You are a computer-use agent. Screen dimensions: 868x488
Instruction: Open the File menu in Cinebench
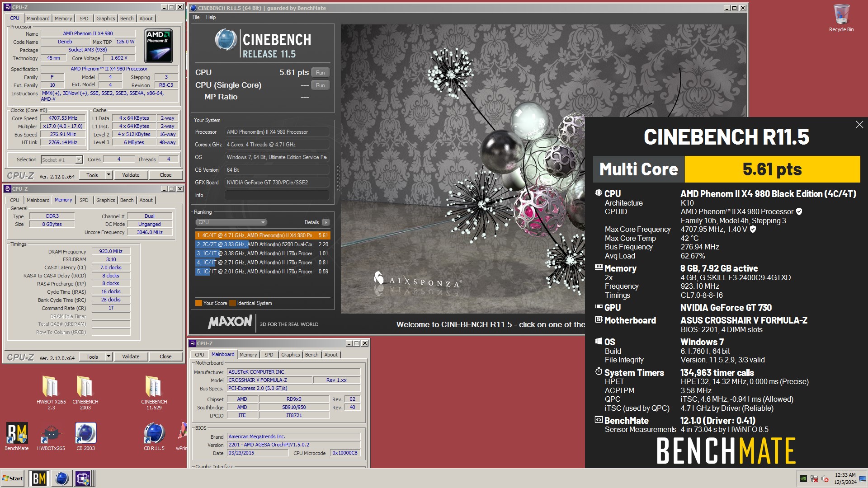tap(196, 17)
